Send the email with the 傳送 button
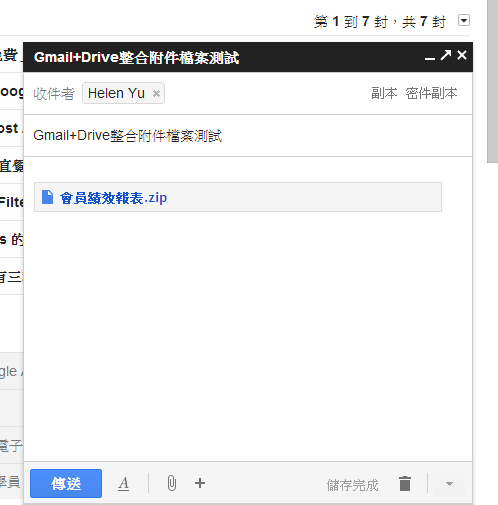Viewport: 498px width, 505px height. (x=66, y=483)
